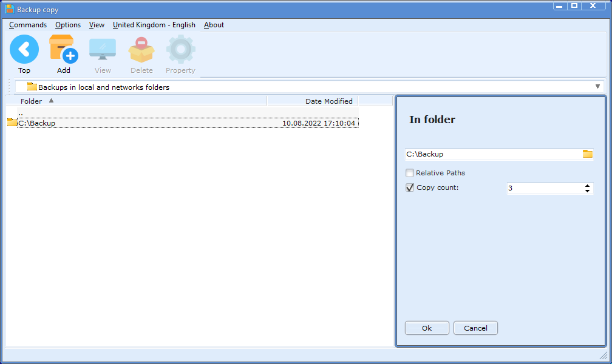Click the browse folder icon in path field
The width and height of the screenshot is (612, 364).
pos(587,154)
